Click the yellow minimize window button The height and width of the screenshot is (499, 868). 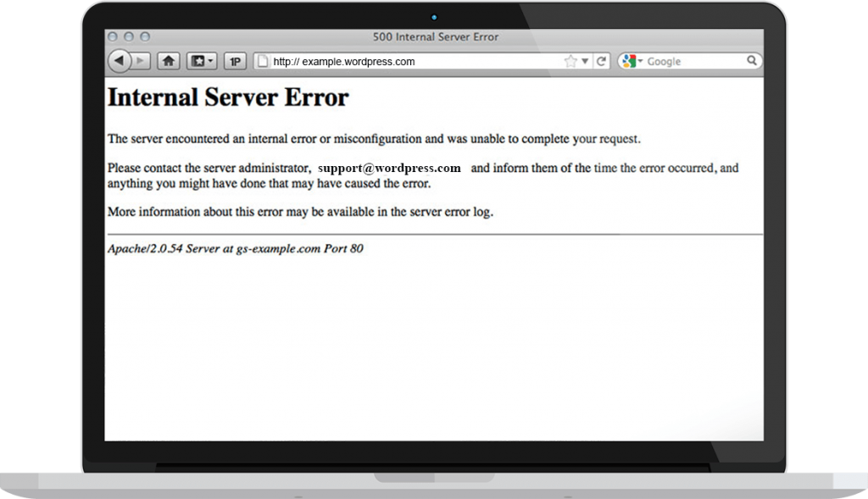pyautogui.click(x=129, y=37)
